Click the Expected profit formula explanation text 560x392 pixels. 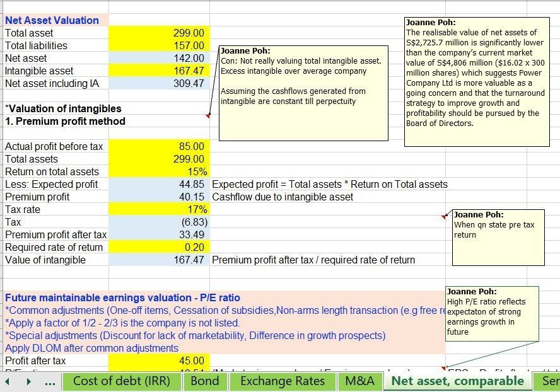330,184
